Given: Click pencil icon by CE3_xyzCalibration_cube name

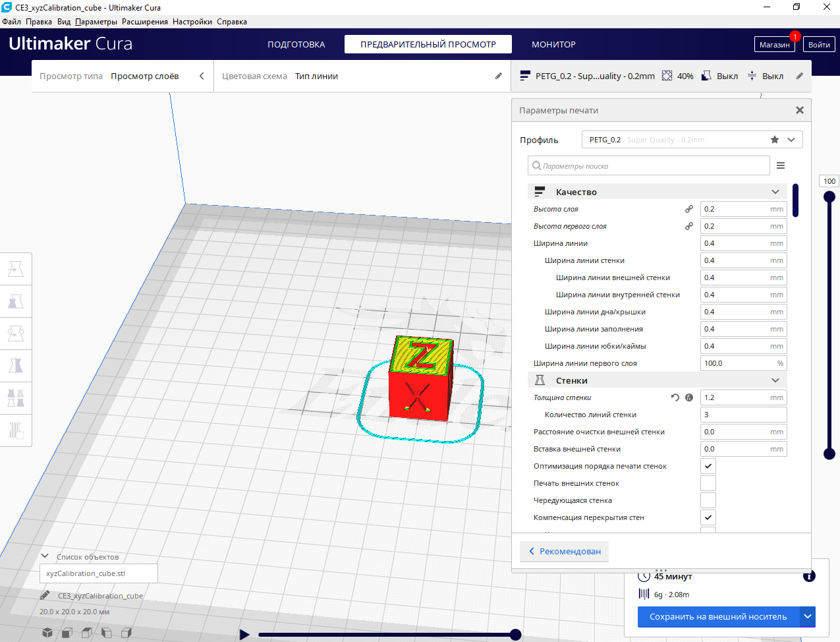Looking at the screenshot, I should (x=45, y=595).
